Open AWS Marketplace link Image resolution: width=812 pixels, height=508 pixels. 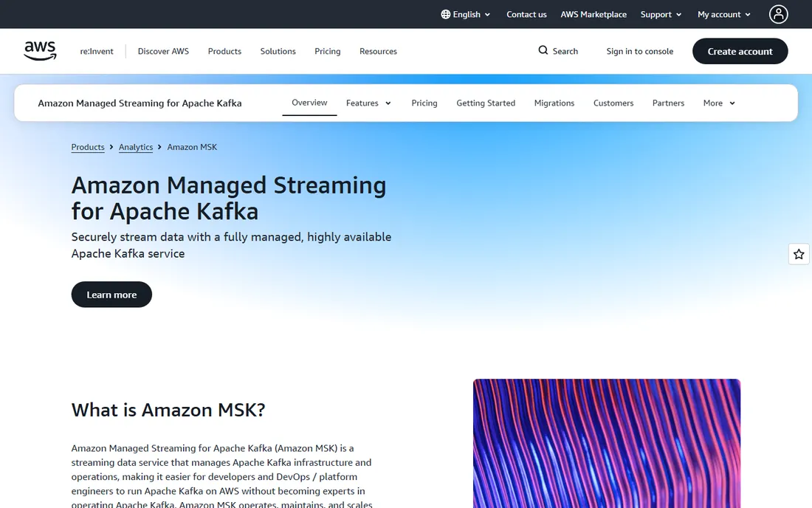(593, 15)
